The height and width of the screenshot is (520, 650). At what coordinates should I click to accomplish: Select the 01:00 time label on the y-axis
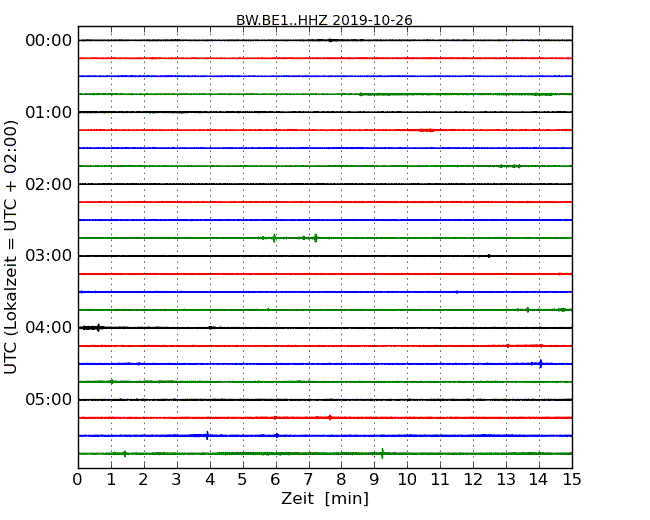(49, 112)
